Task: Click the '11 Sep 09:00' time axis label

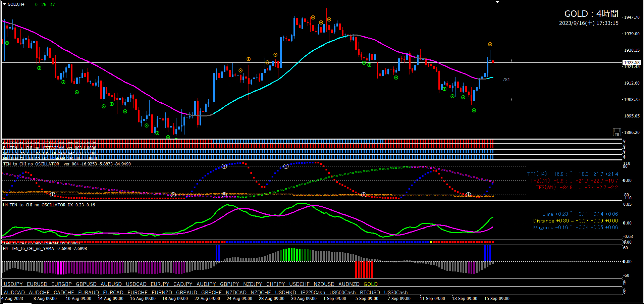Action: 432,299
